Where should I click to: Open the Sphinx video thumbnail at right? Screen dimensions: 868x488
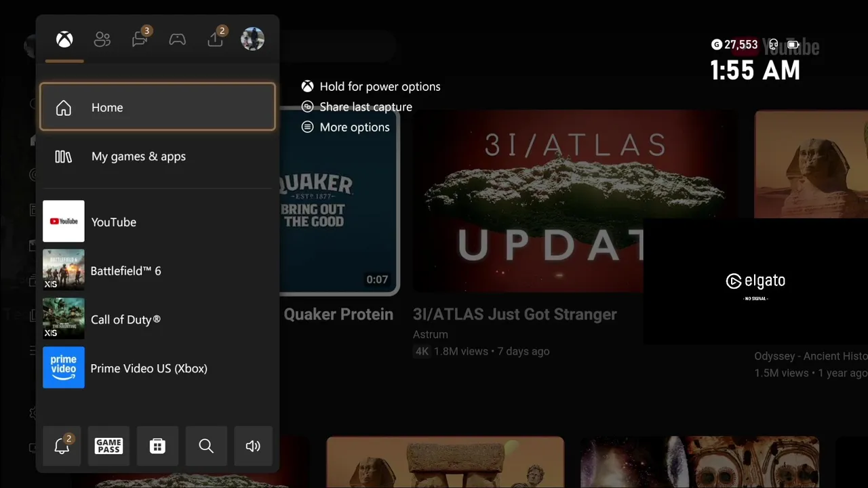click(x=811, y=165)
